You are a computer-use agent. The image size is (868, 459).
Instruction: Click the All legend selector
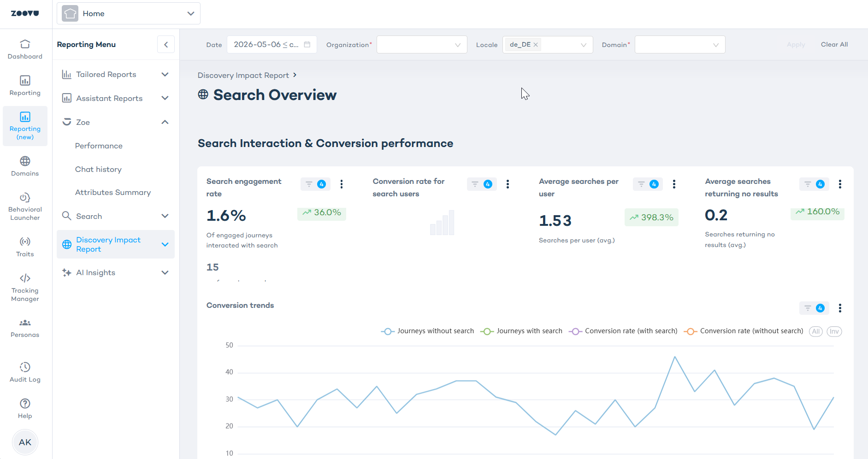(x=816, y=331)
